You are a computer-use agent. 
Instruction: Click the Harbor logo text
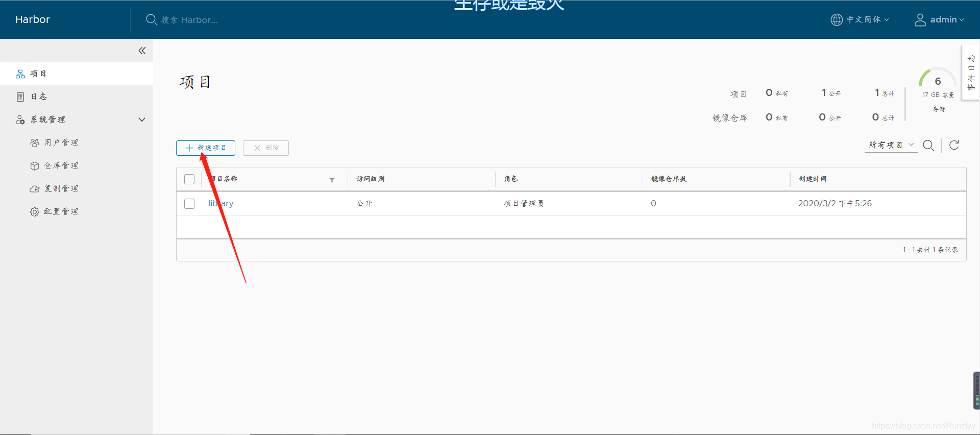pos(33,19)
